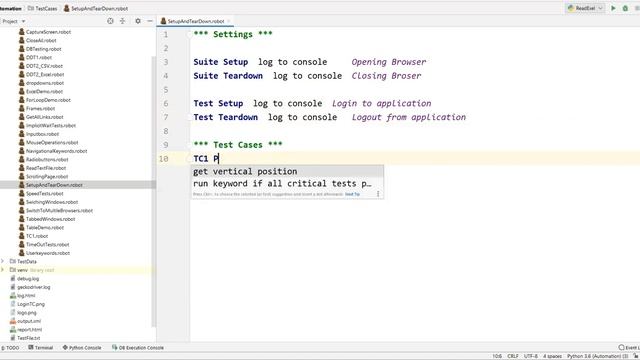Choose 'run keyword if all critical tests' suggestion
The height and width of the screenshot is (360, 640).
287,184
